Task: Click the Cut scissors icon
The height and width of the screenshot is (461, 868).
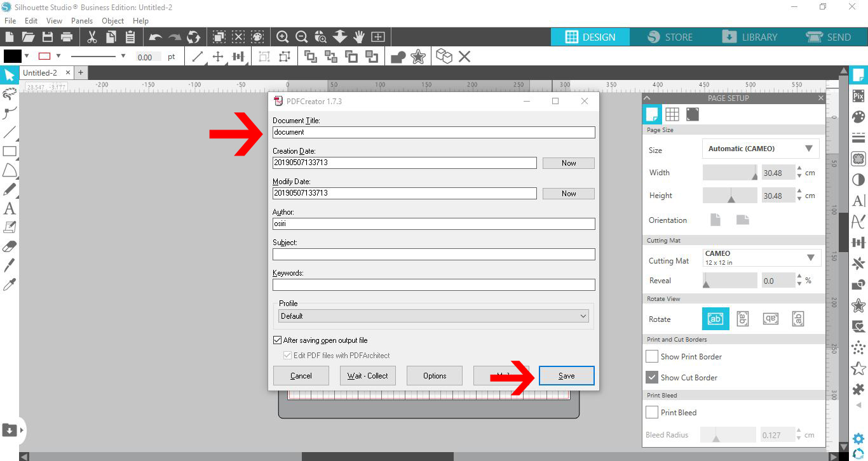Action: click(x=92, y=37)
